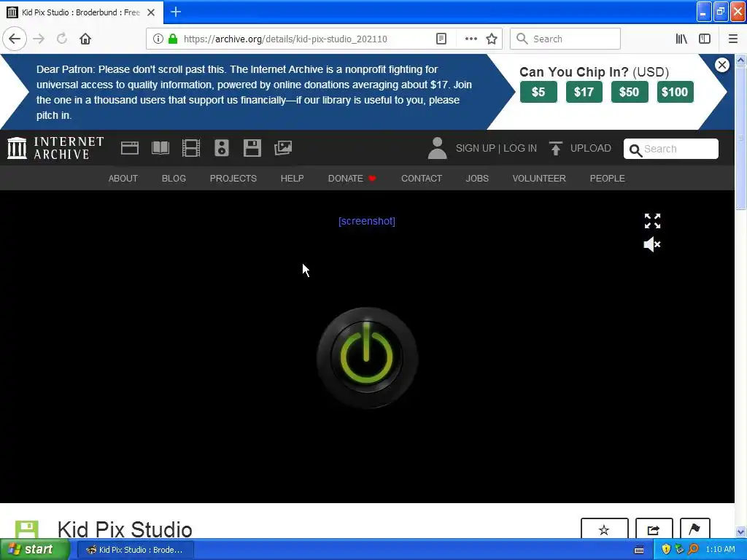The height and width of the screenshot is (560, 747).
Task: Favorite the item with star button
Action: pos(604,529)
